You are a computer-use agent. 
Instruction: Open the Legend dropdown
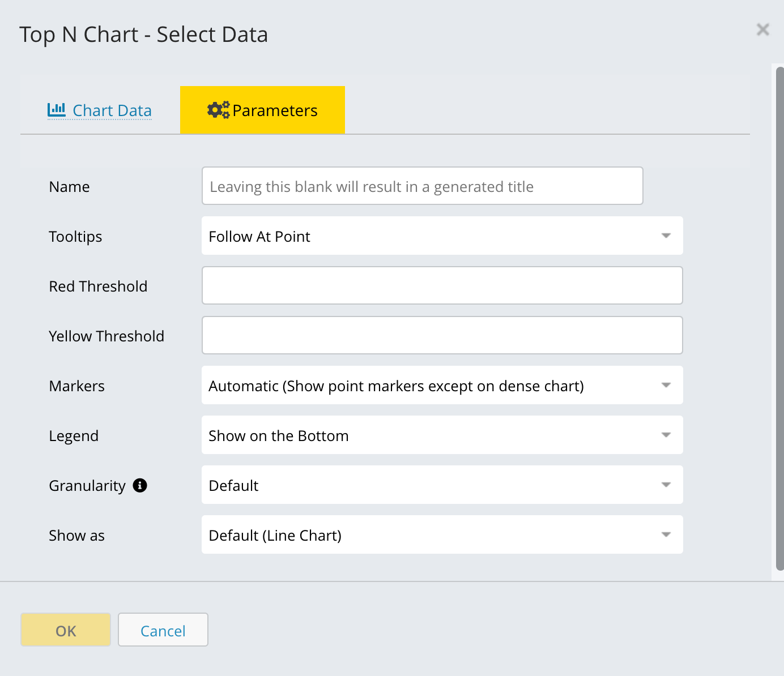pos(442,435)
